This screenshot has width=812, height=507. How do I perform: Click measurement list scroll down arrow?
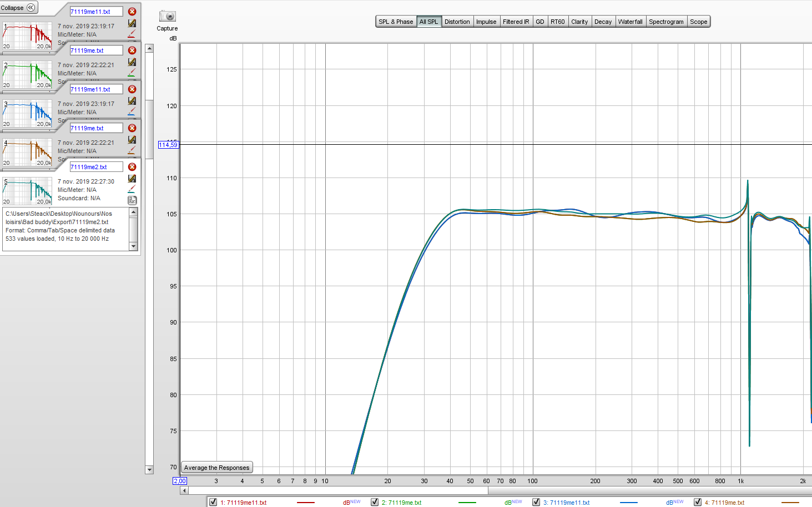pos(149,470)
